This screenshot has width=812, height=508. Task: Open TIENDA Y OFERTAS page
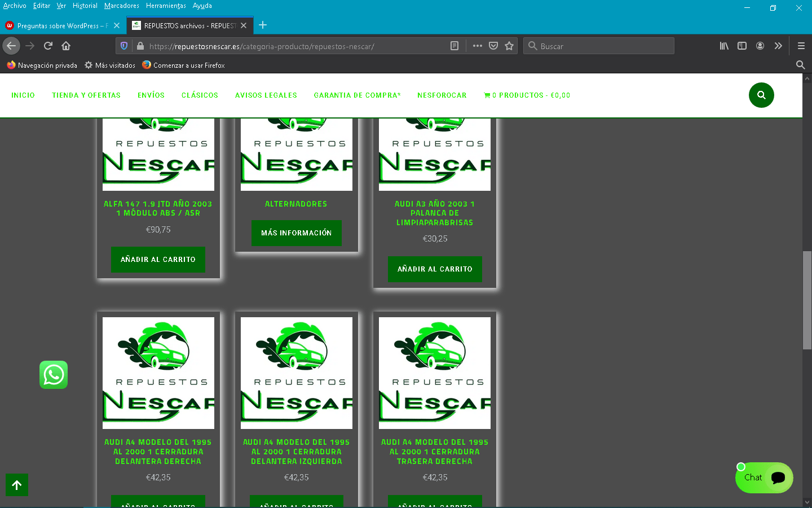86,95
